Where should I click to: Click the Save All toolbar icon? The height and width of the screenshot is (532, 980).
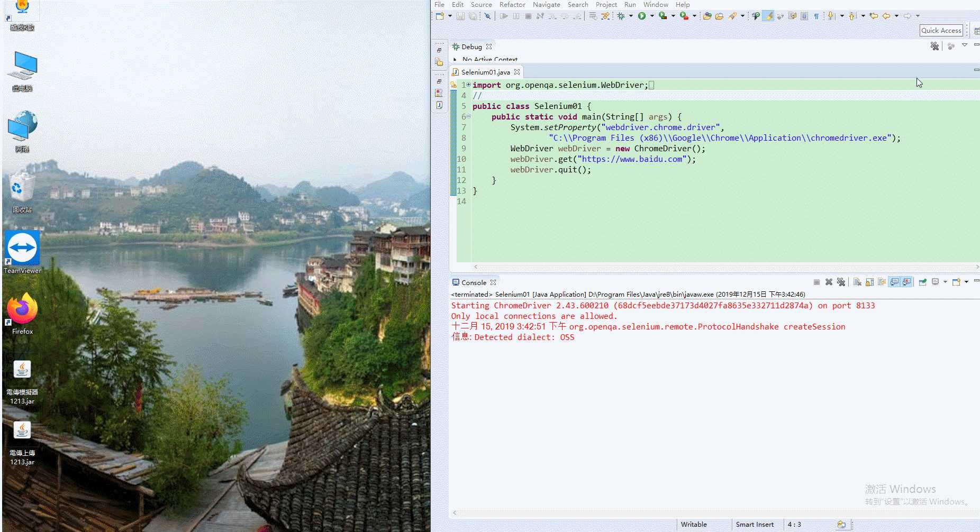pyautogui.click(x=473, y=16)
